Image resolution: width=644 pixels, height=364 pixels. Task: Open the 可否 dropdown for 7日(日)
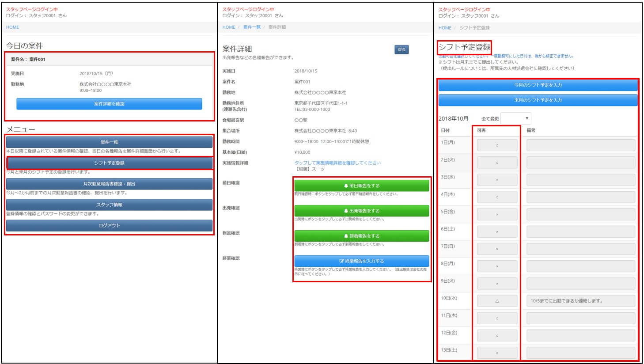pyautogui.click(x=497, y=249)
